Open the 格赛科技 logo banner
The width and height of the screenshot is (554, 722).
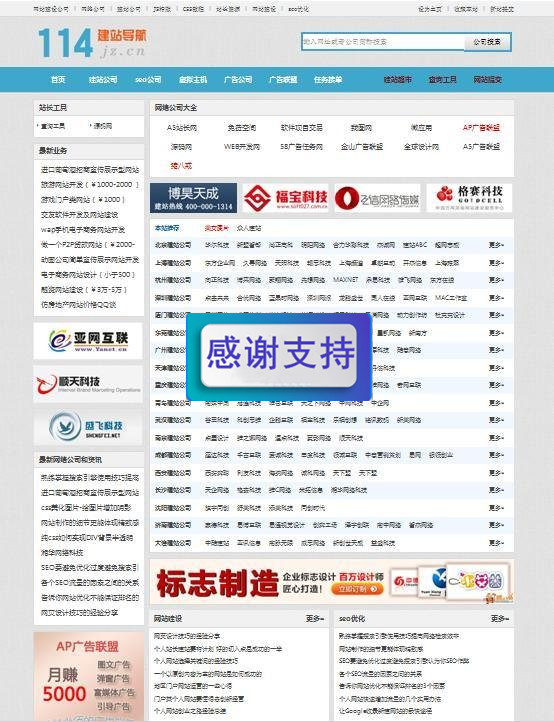469,198
